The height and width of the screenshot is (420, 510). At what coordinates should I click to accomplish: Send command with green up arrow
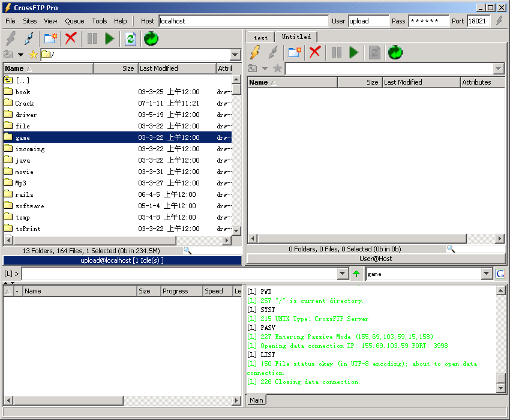pos(356,274)
